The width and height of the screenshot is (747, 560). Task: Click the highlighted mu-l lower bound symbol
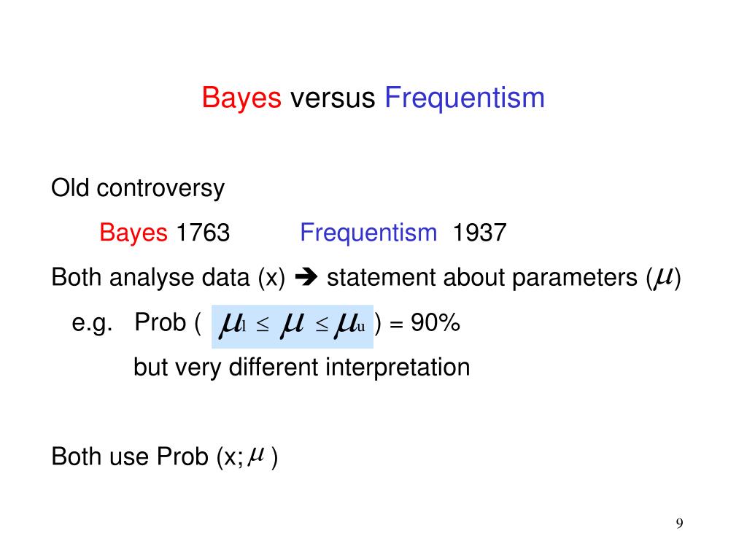233,324
